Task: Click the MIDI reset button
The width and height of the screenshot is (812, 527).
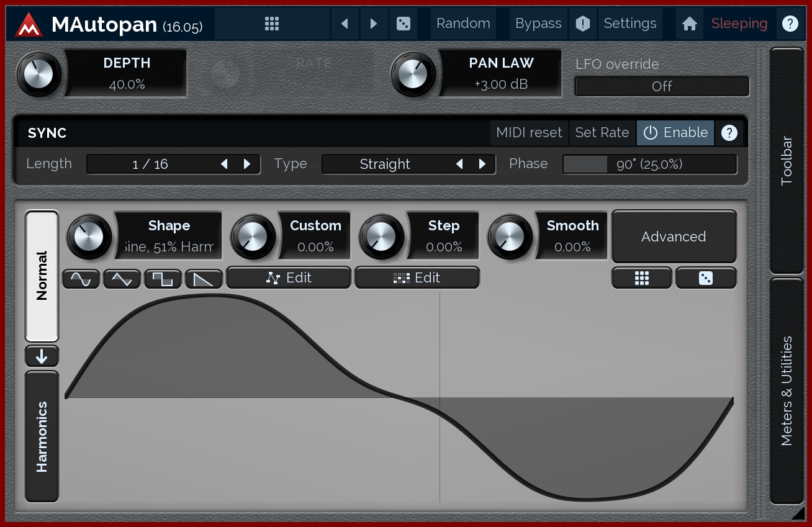Action: click(x=529, y=132)
